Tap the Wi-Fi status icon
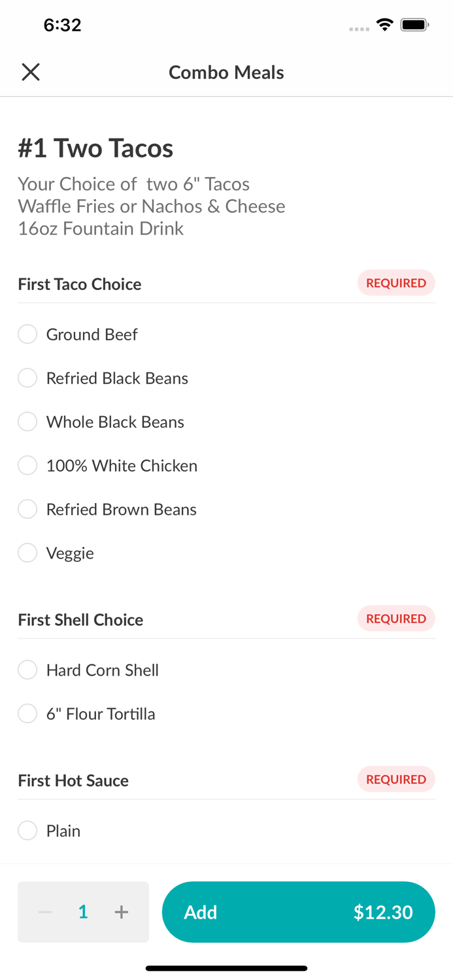453x980 pixels. [385, 25]
